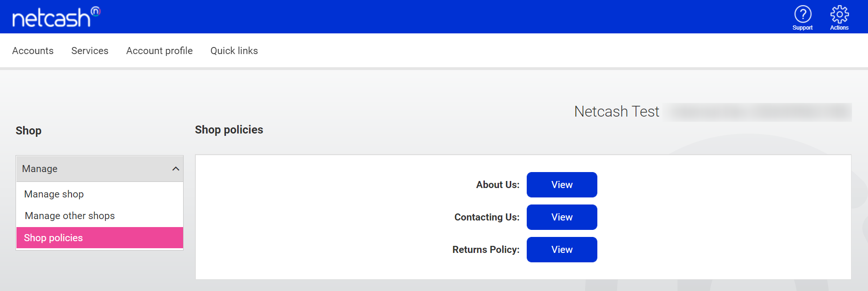Collapse the Manage section chevron
The width and height of the screenshot is (868, 291).
(x=176, y=169)
